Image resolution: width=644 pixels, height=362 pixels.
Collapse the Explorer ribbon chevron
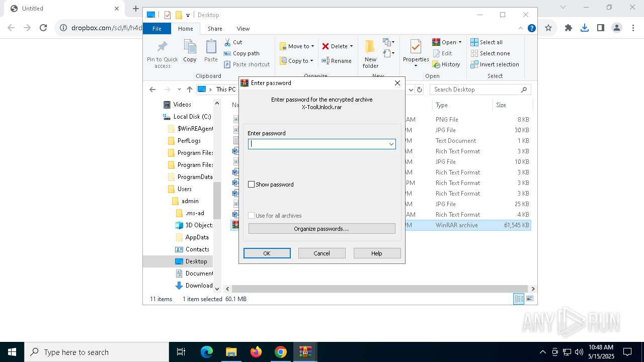point(521,29)
